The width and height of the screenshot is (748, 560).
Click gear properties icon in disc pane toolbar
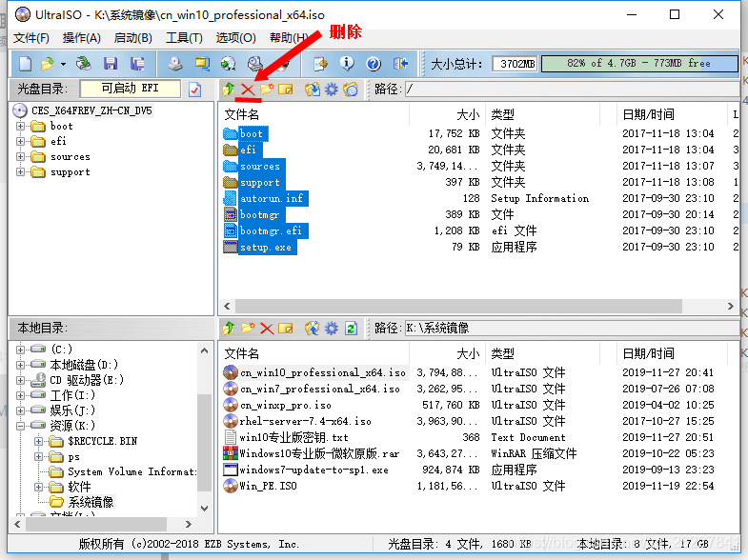pos(332,90)
